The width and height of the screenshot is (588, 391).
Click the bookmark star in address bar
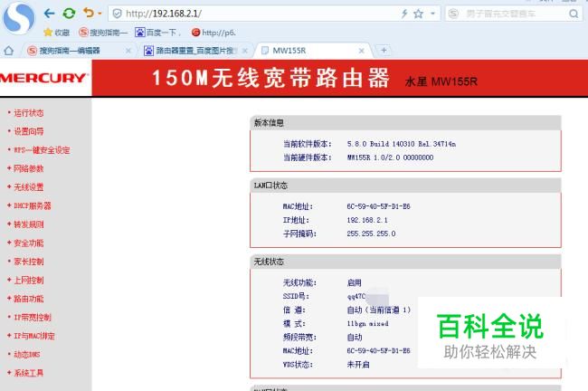[418, 14]
